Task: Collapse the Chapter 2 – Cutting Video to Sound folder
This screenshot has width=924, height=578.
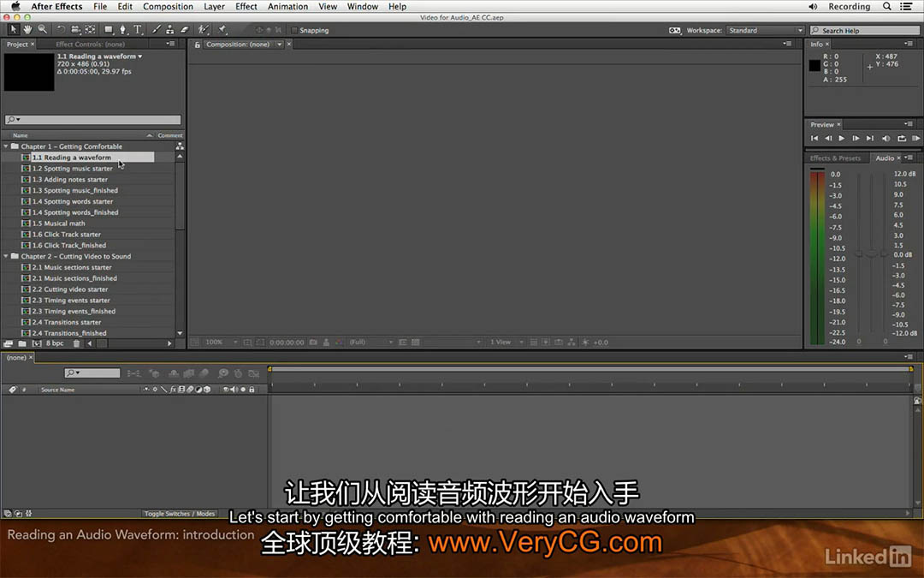Action: point(6,257)
